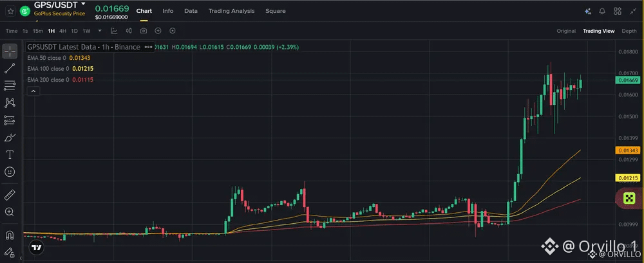Image resolution: width=644 pixels, height=263 pixels.
Task: Toggle the magnet snap mode
Action: 10,235
